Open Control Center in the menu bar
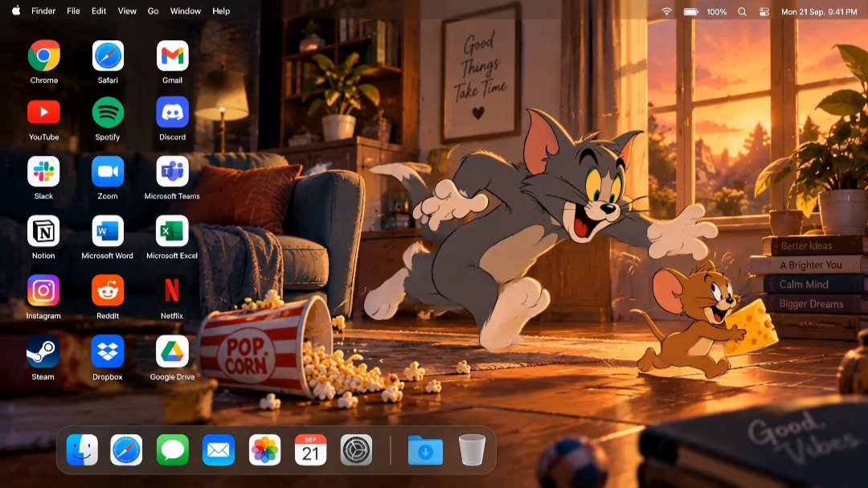The image size is (868, 488). [764, 11]
